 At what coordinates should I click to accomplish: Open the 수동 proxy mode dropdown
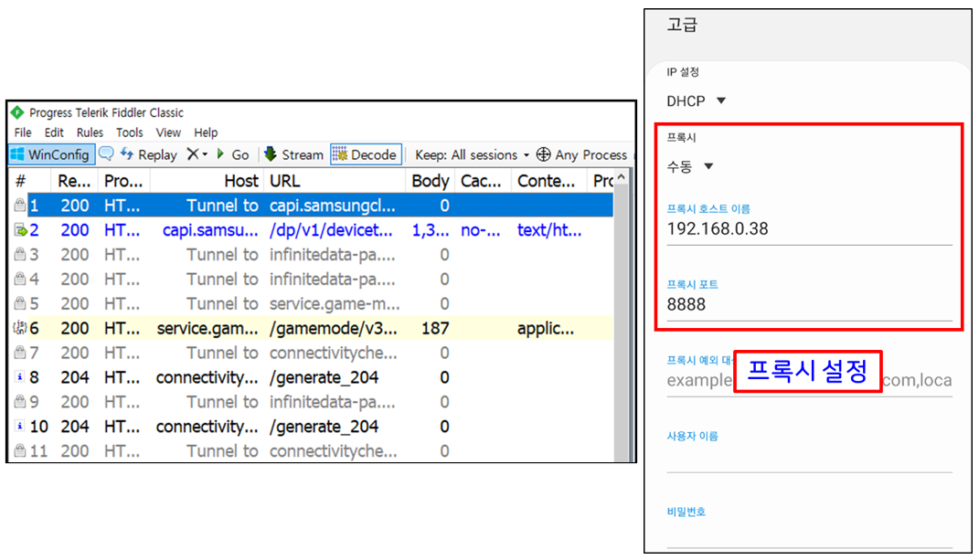coord(690,166)
